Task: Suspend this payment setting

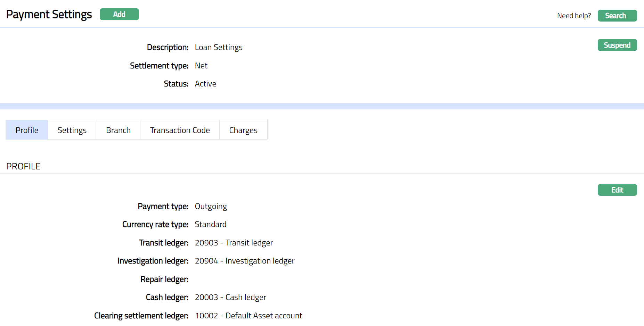Action: coord(617,45)
